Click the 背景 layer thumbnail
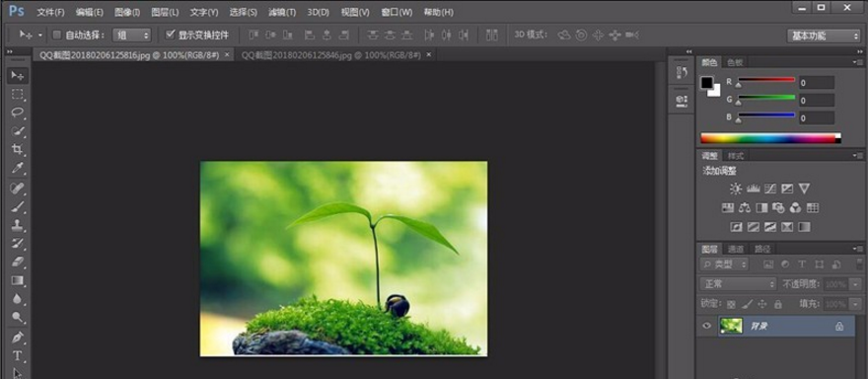 (x=731, y=326)
